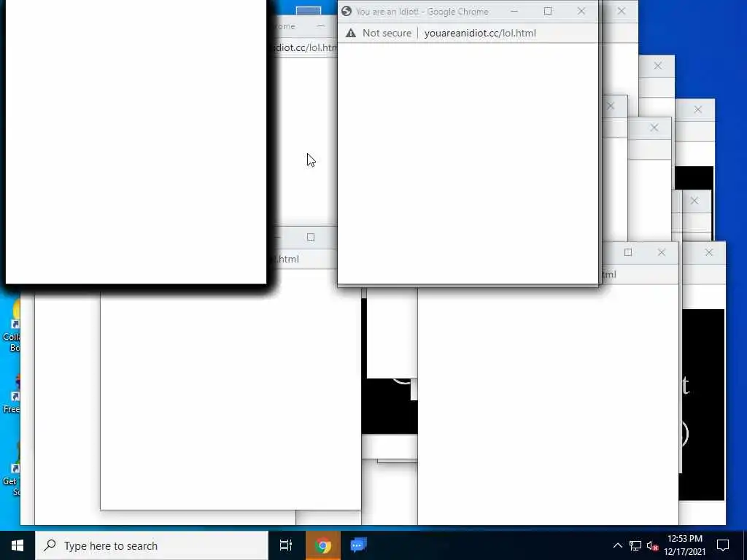Open Task View from the taskbar

point(286,545)
